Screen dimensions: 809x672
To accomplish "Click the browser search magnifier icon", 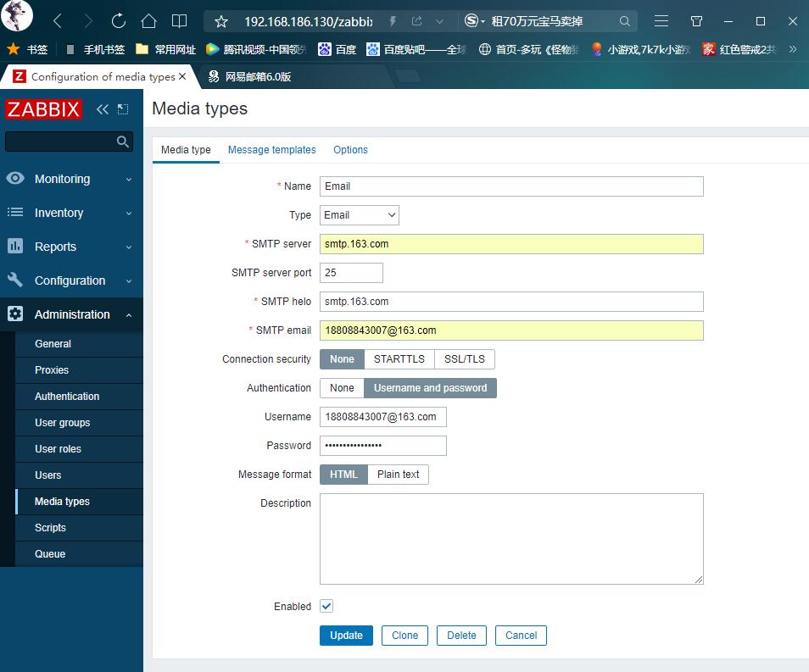I will 624,21.
